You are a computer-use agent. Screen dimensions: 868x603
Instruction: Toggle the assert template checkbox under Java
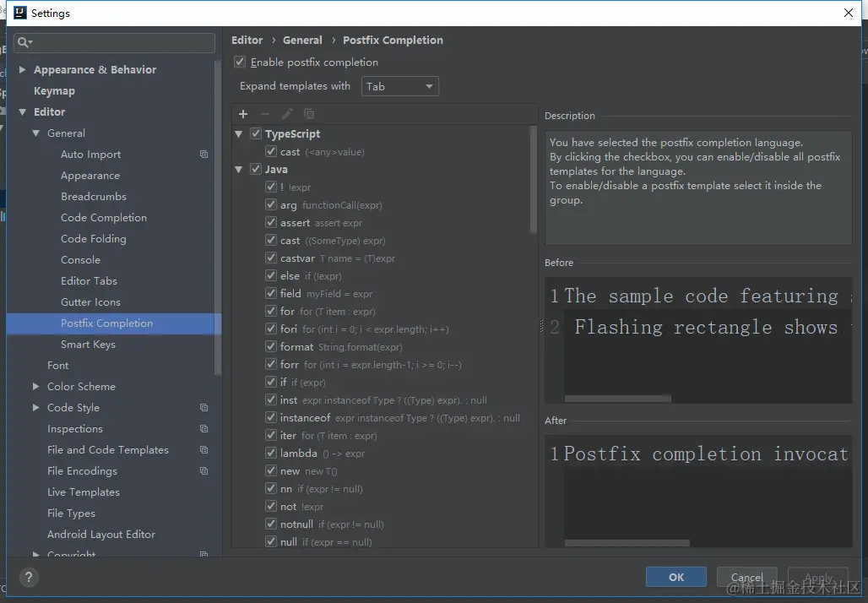(x=270, y=222)
